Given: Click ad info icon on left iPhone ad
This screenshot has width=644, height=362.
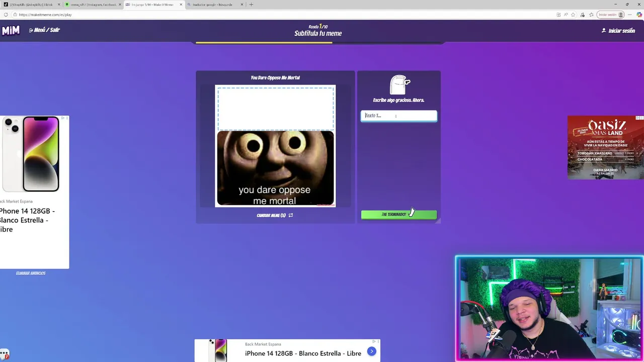Looking at the screenshot, I should click(64, 118).
